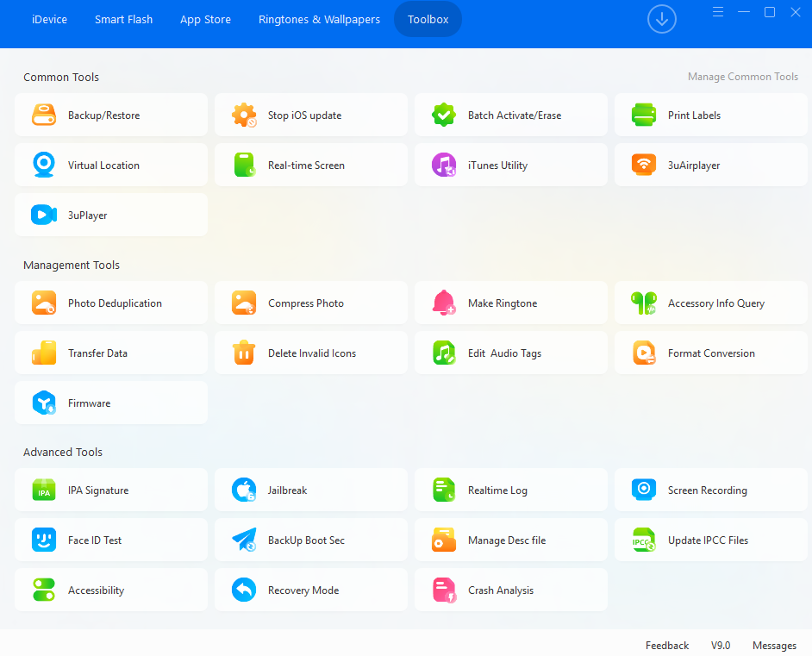Open the Photo Deduplication icon
The image size is (812, 656).
click(x=44, y=303)
